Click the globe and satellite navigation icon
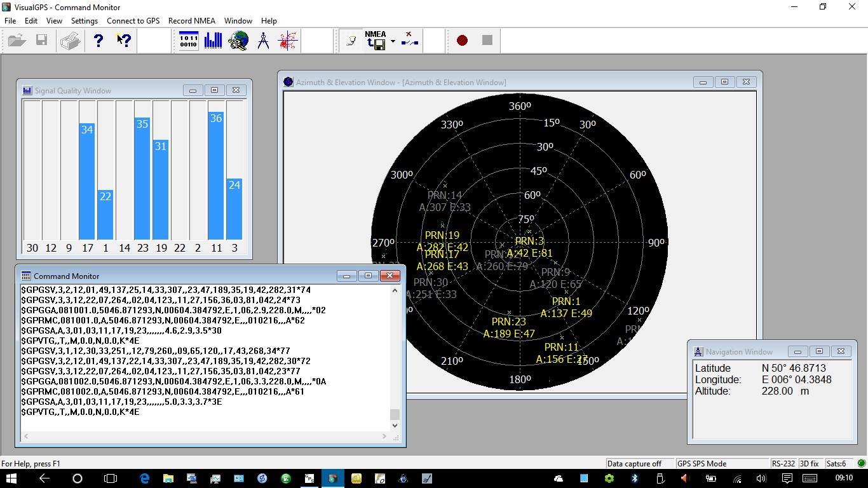The width and height of the screenshot is (868, 488). tap(238, 41)
